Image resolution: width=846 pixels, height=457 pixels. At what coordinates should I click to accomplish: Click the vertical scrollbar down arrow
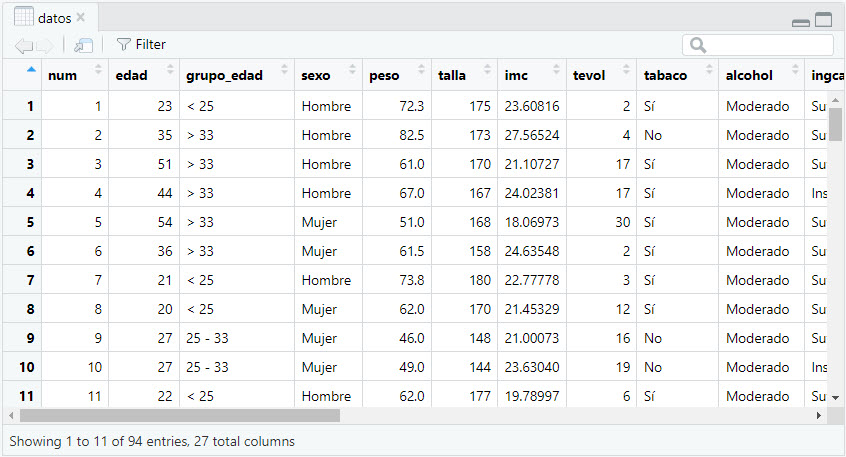pos(835,398)
